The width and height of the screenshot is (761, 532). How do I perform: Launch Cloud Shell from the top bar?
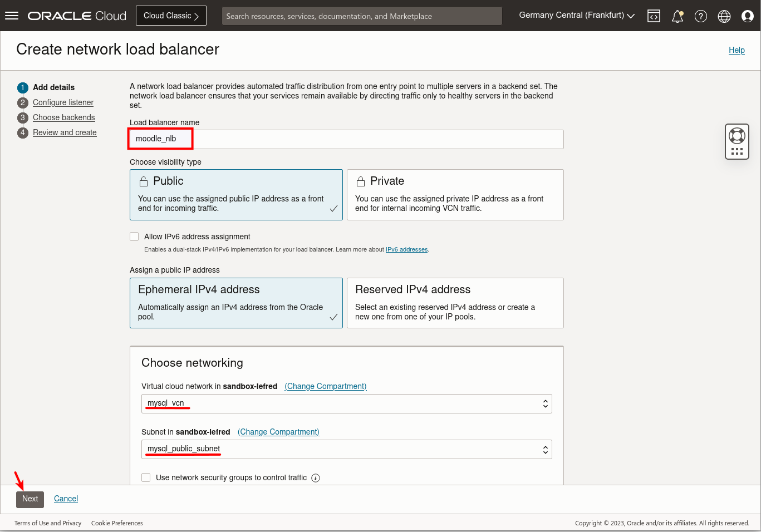pos(654,16)
